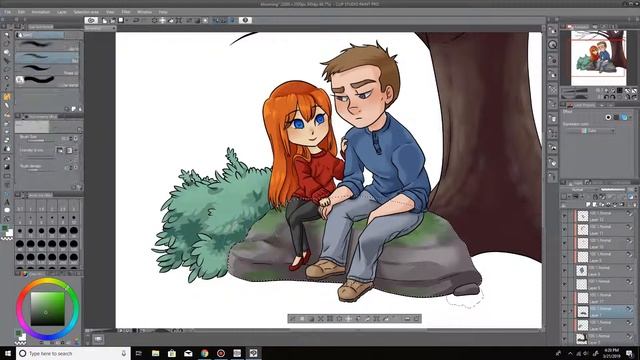This screenshot has height=360, width=640.
Task: Open the File menu
Action: (7, 12)
